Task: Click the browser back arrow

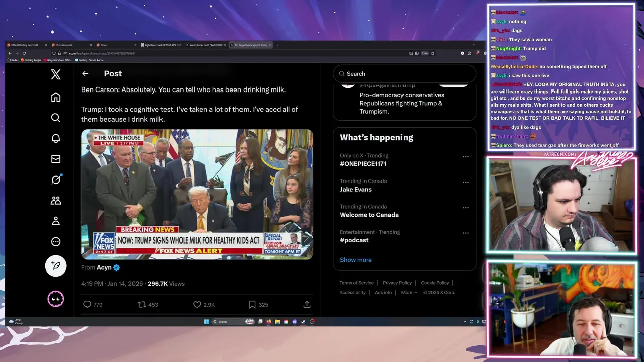Action: coord(10,53)
